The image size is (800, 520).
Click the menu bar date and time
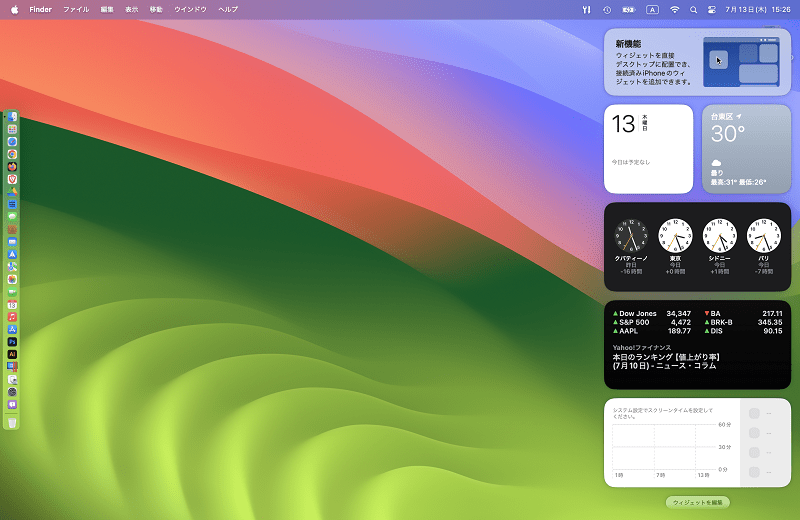point(758,10)
